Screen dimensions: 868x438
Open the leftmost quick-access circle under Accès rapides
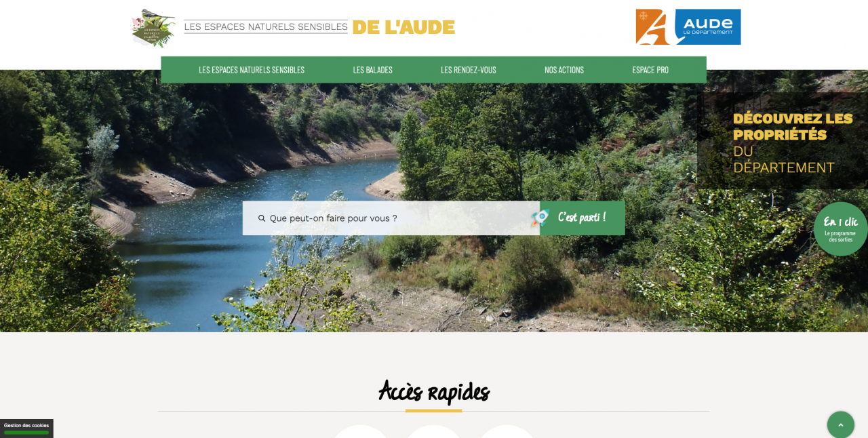360,433
